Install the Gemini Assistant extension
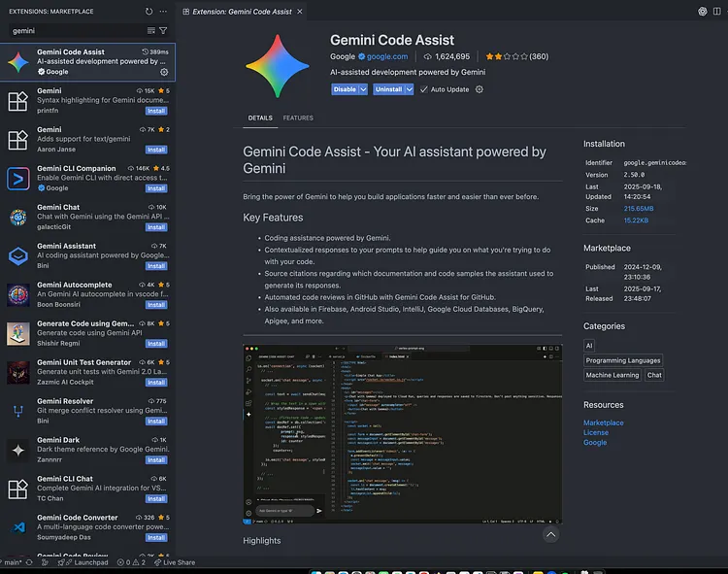Viewport: 728px width, 574px height. coord(156,266)
